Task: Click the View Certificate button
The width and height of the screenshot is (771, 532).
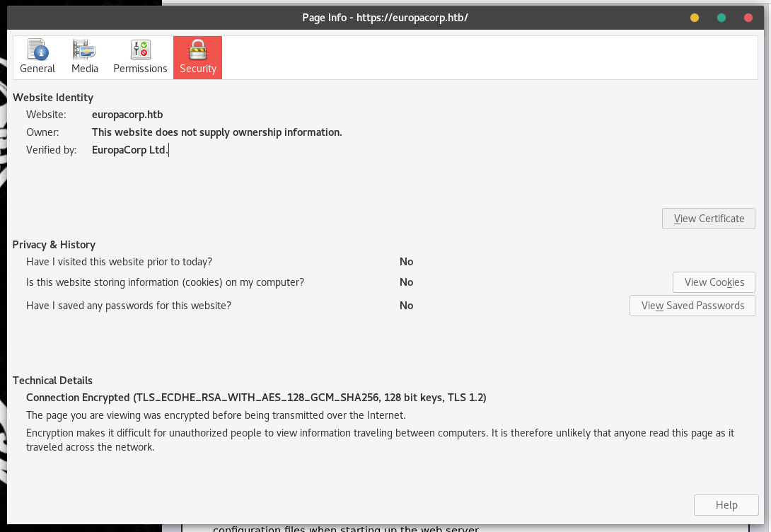Action: [709, 219]
